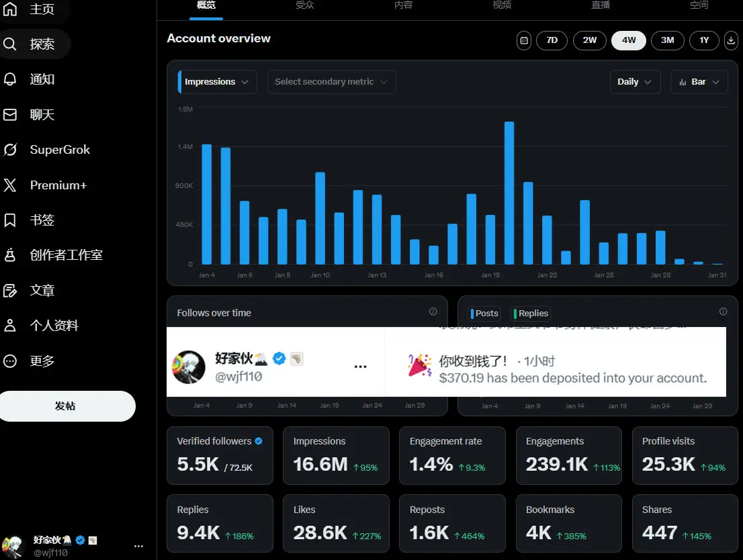Open the 个人资料 profile icon
This screenshot has height=560, width=743.
(x=10, y=326)
